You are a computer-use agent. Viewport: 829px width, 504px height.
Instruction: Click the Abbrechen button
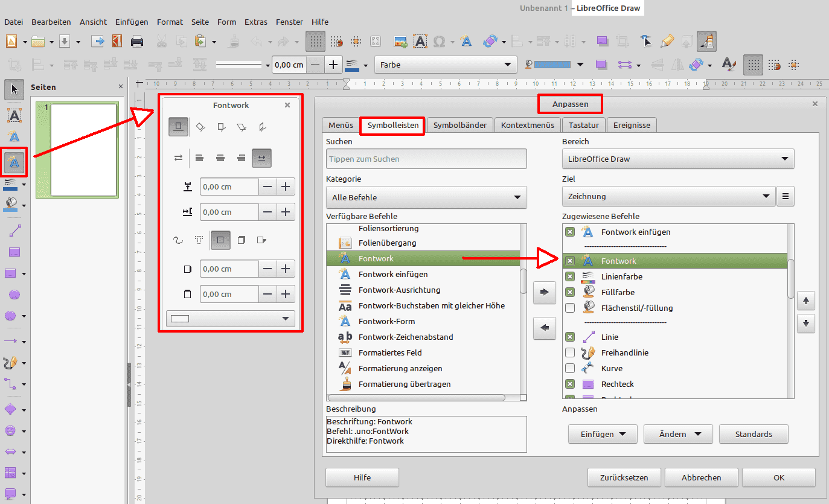702,477
